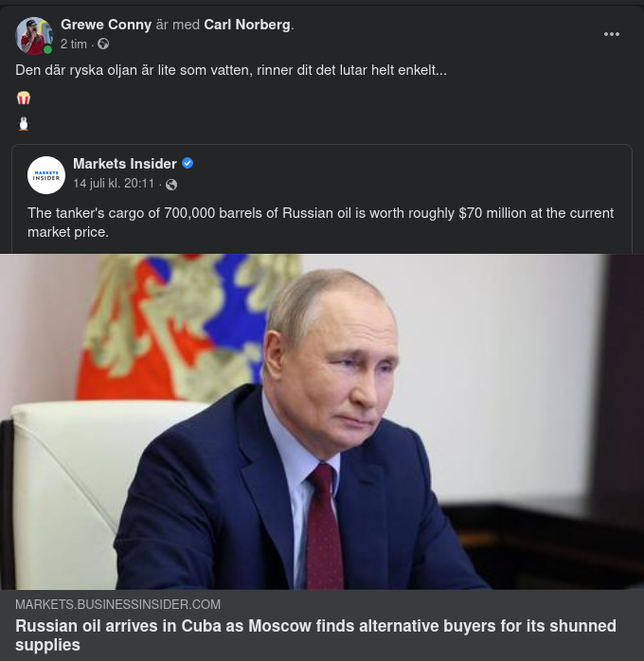Click the "2 tim" post timestamp

[74, 44]
